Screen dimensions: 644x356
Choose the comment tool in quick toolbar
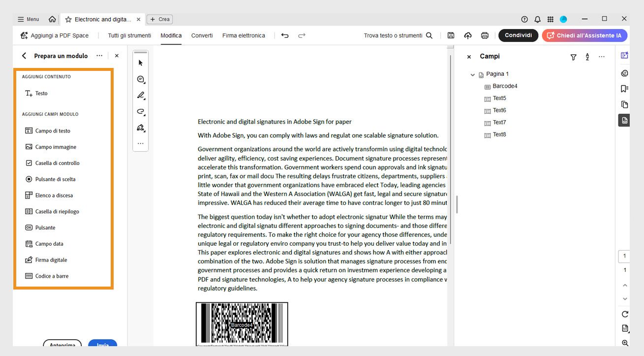[x=141, y=79]
